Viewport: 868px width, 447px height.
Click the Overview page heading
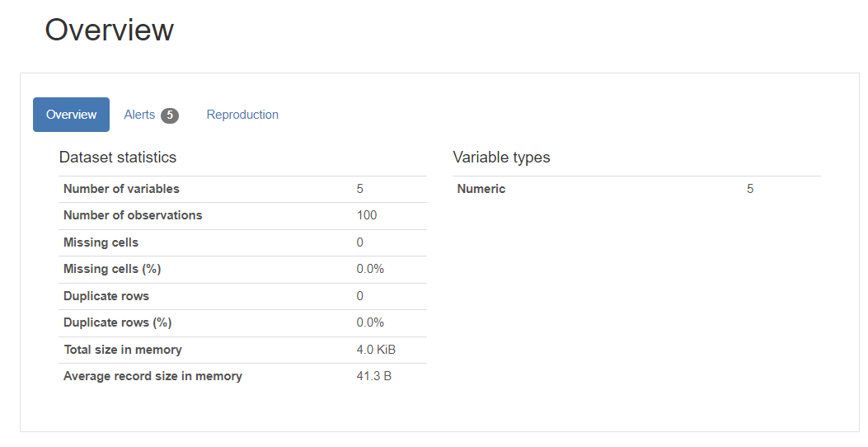pyautogui.click(x=109, y=31)
